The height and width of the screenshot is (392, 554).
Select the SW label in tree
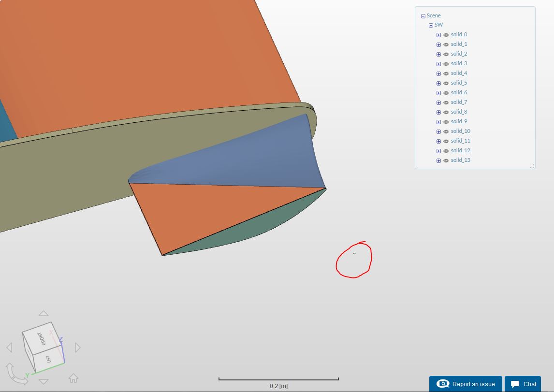438,25
